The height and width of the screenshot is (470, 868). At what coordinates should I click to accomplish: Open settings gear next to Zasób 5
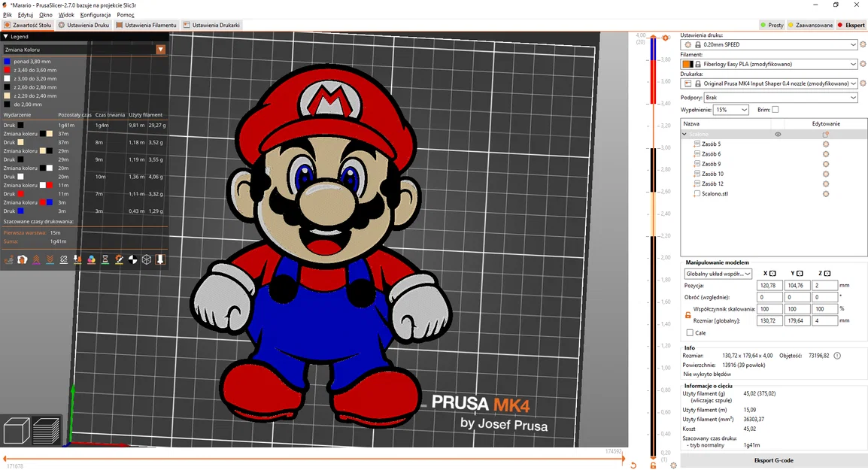tap(826, 144)
